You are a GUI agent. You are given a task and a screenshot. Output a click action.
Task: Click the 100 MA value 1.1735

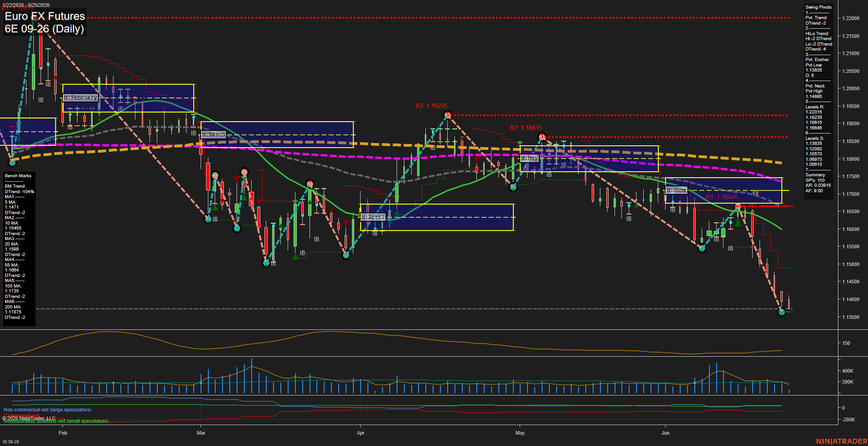(12, 291)
